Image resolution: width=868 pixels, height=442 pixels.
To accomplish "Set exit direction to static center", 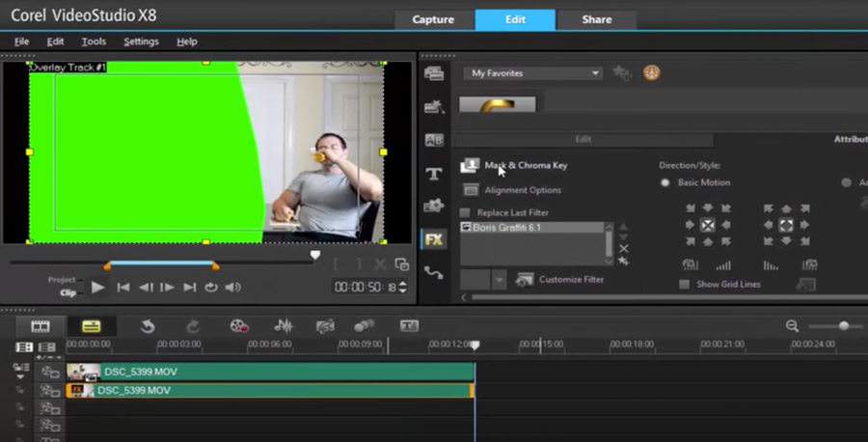I will [786, 225].
